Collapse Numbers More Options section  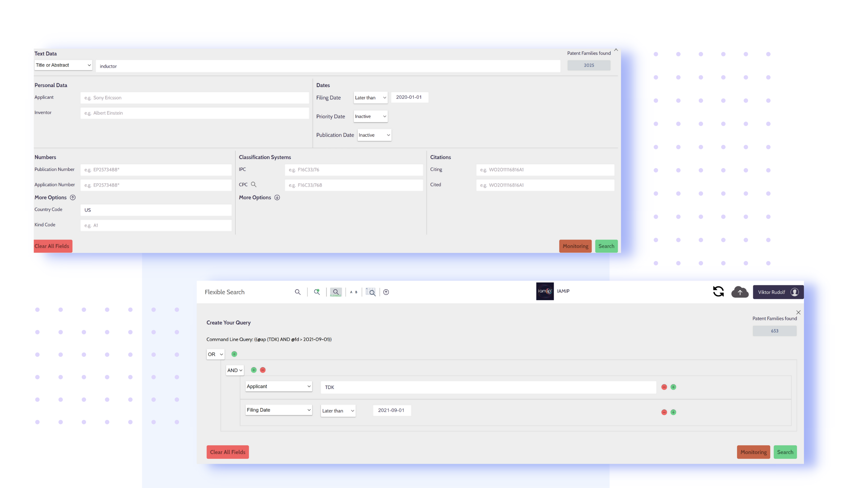pyautogui.click(x=73, y=198)
